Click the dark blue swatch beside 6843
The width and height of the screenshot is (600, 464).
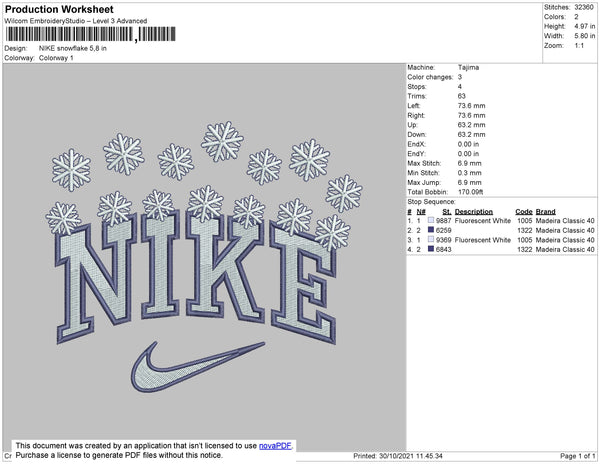coord(431,249)
